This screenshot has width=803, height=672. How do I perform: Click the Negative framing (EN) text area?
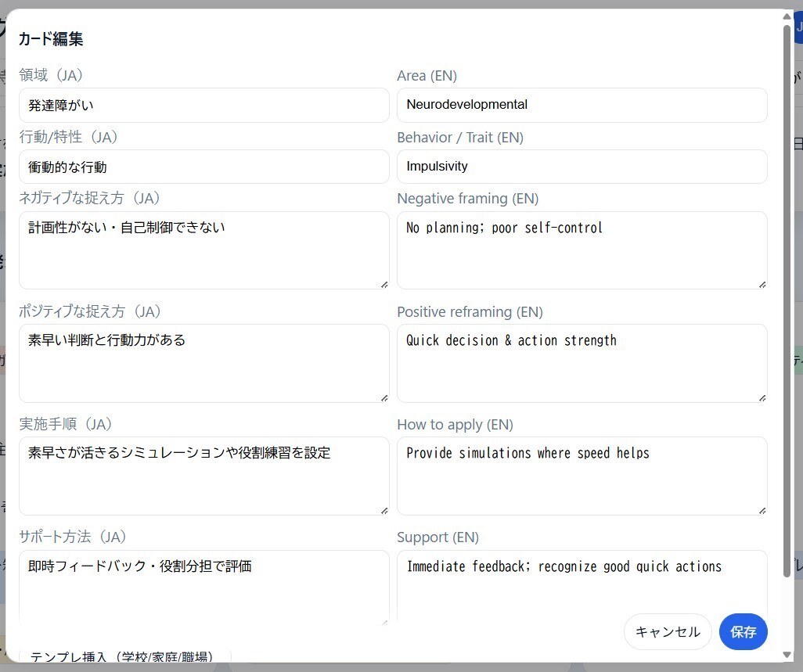point(582,250)
